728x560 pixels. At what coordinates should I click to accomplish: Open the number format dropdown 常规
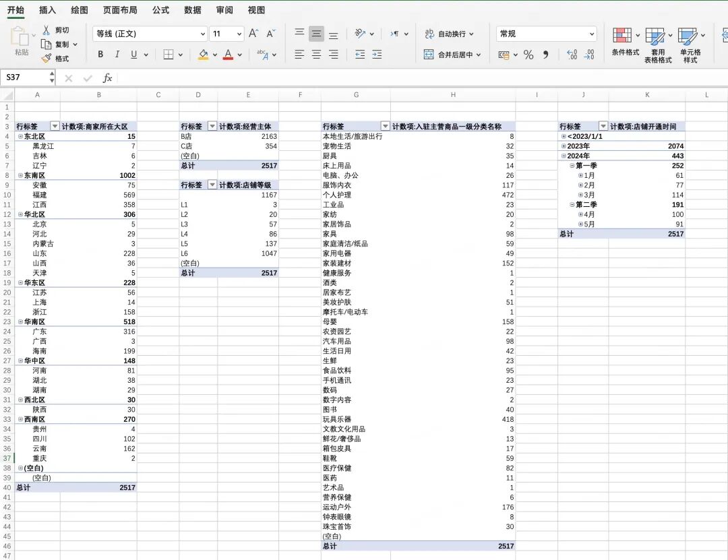click(547, 34)
